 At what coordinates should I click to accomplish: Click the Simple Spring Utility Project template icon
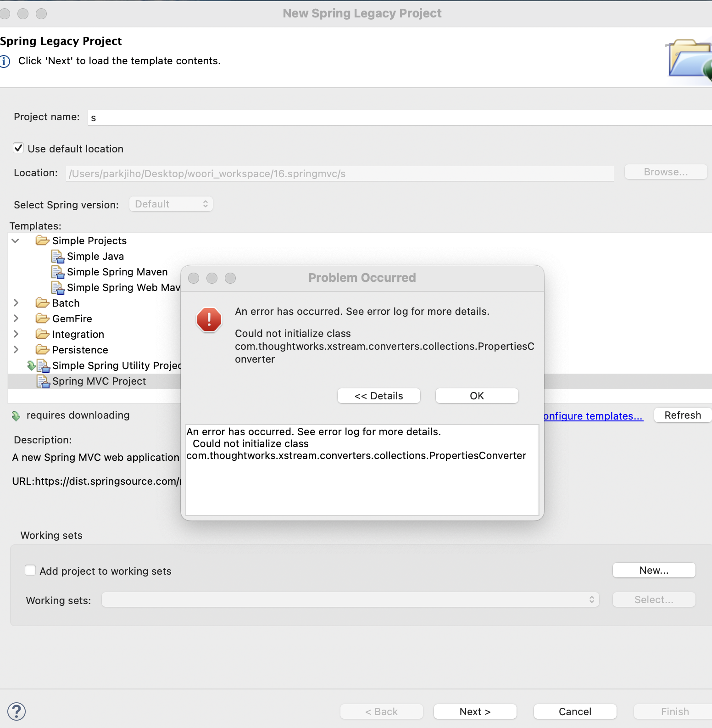[43, 365]
